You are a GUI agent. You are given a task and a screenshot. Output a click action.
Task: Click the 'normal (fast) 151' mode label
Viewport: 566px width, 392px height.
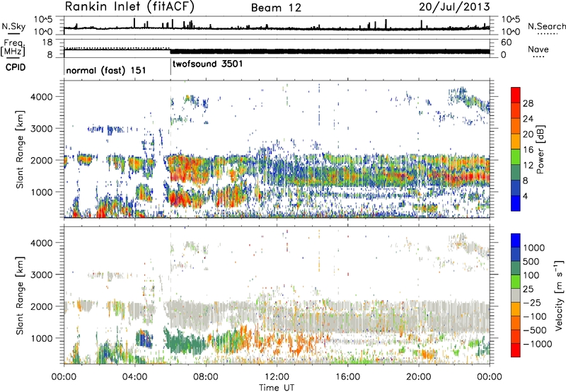click(x=105, y=70)
